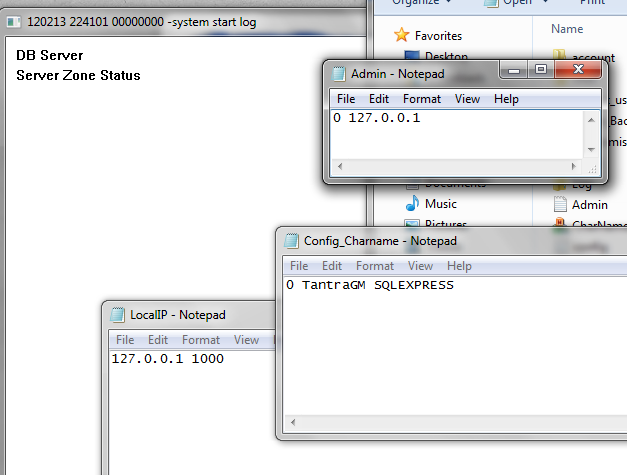Open Format menu in LocalIP Notepad

(x=201, y=340)
